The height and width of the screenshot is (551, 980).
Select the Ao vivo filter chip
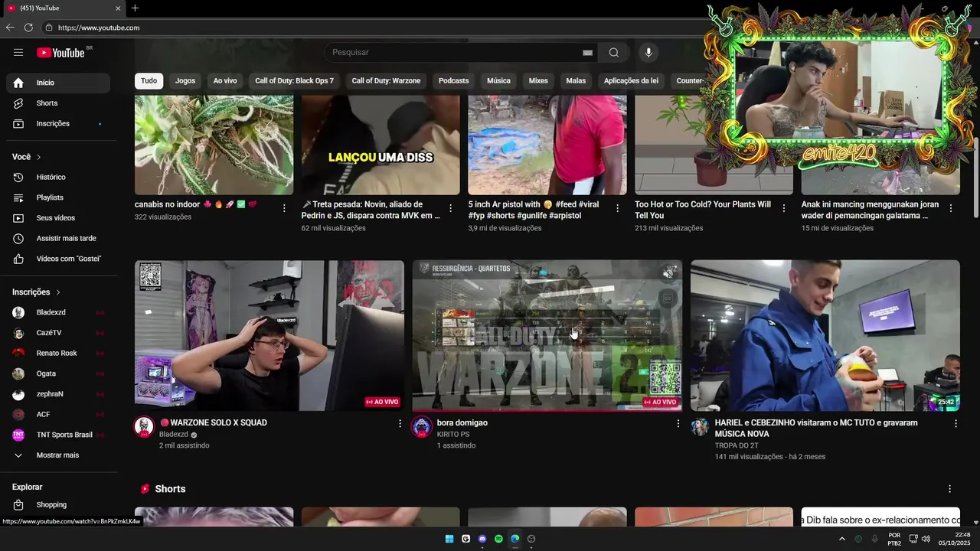pos(225,80)
